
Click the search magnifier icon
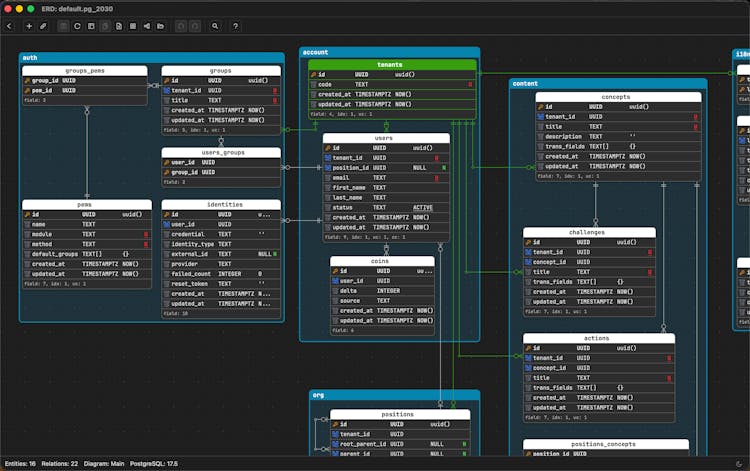(215, 26)
